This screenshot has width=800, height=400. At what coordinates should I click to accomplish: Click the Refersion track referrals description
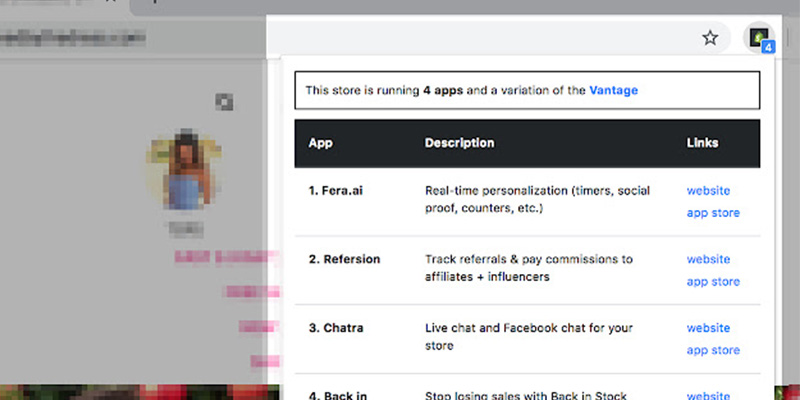click(529, 268)
